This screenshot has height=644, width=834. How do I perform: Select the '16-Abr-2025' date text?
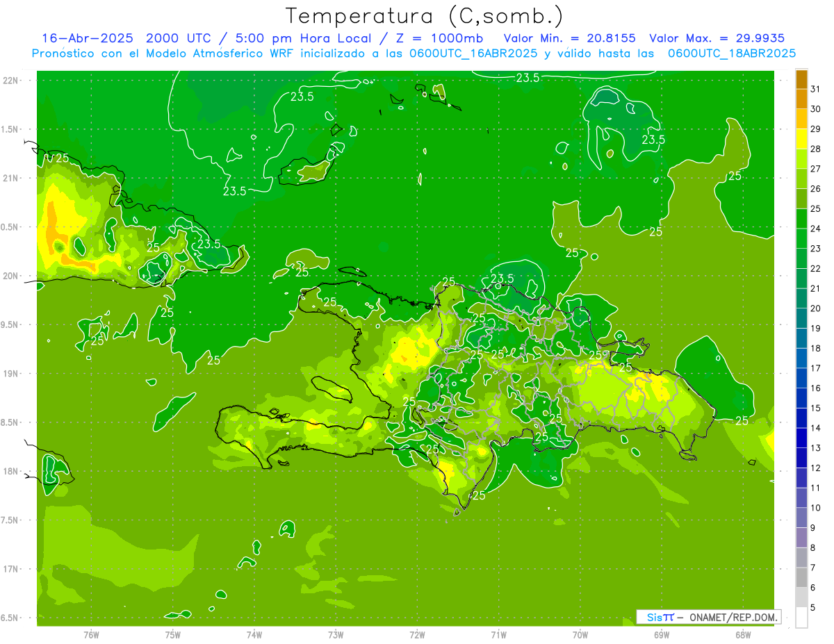90,38
